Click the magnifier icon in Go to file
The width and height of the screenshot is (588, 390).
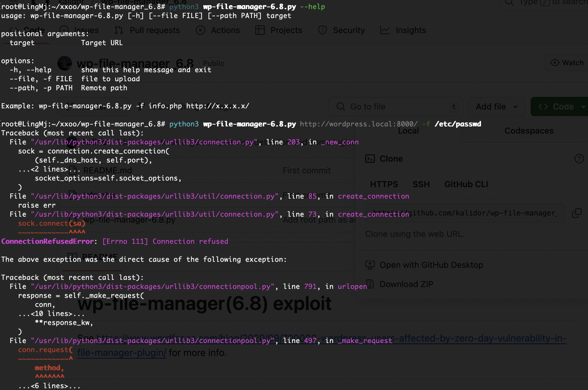click(x=341, y=107)
